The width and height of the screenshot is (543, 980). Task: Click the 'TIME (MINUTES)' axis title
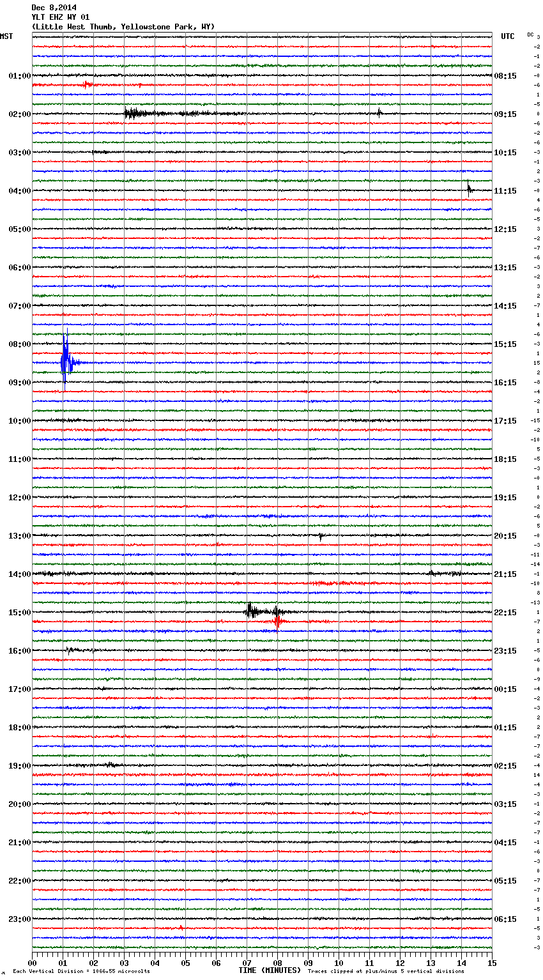[x=270, y=970]
